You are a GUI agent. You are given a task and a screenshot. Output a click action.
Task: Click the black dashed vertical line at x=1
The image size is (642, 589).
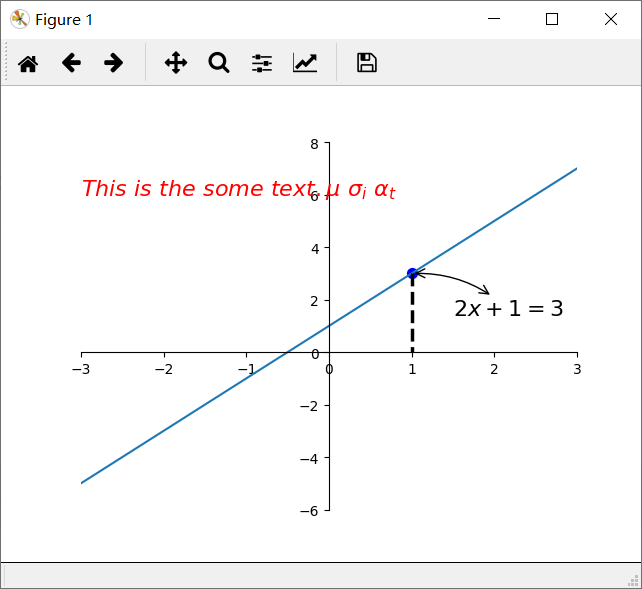[x=412, y=313]
